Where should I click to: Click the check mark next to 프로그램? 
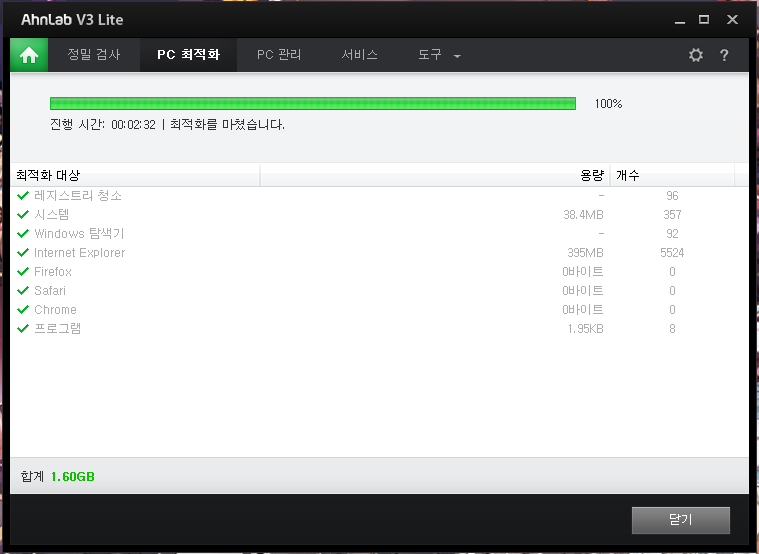pyautogui.click(x=23, y=328)
